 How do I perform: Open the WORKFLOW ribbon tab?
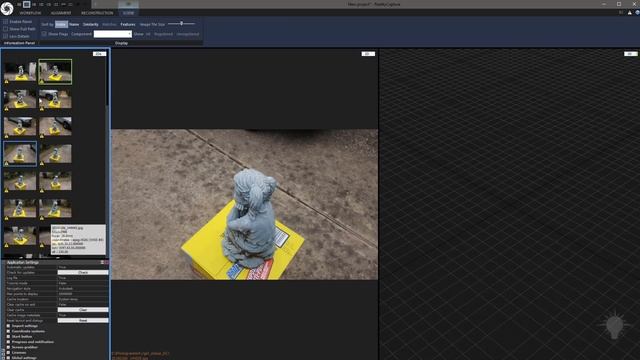(x=30, y=13)
